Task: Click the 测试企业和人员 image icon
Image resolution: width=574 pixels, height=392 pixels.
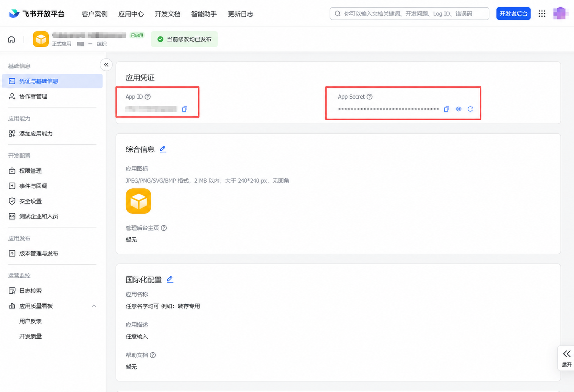Action: (12, 216)
